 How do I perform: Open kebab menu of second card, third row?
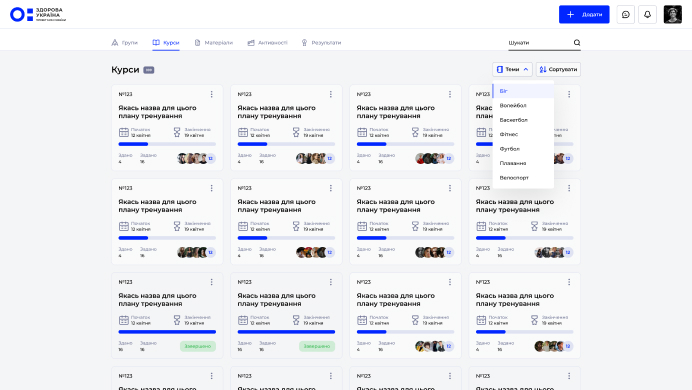click(x=331, y=282)
